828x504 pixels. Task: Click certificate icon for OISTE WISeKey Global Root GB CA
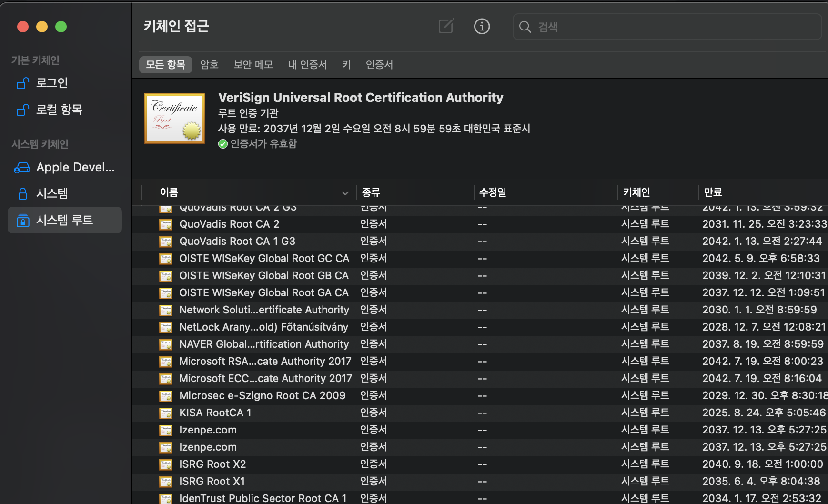166,276
